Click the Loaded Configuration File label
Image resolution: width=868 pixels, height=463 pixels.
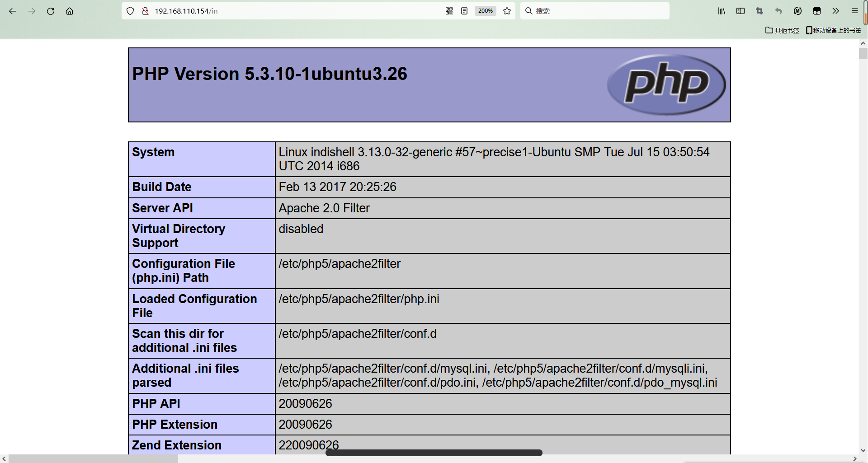click(x=194, y=306)
